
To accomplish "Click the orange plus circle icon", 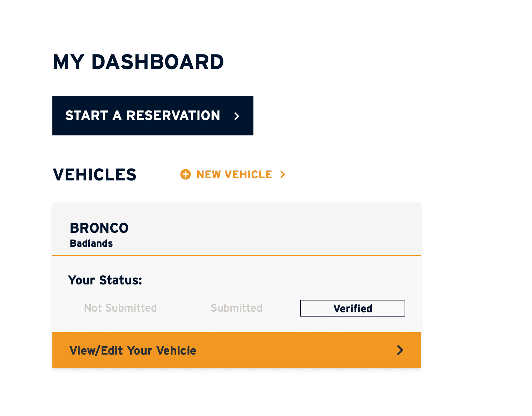I will tap(185, 174).
